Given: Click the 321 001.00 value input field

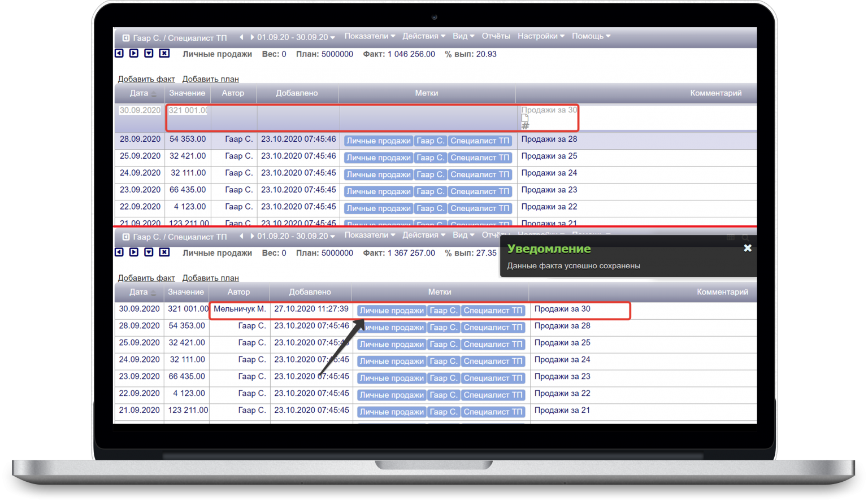Looking at the screenshot, I should 188,111.
